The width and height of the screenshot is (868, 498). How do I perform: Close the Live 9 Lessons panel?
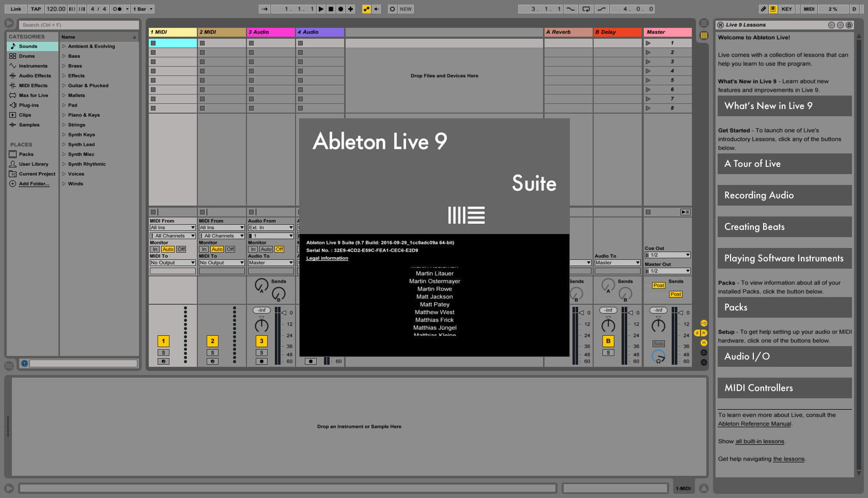(x=720, y=25)
